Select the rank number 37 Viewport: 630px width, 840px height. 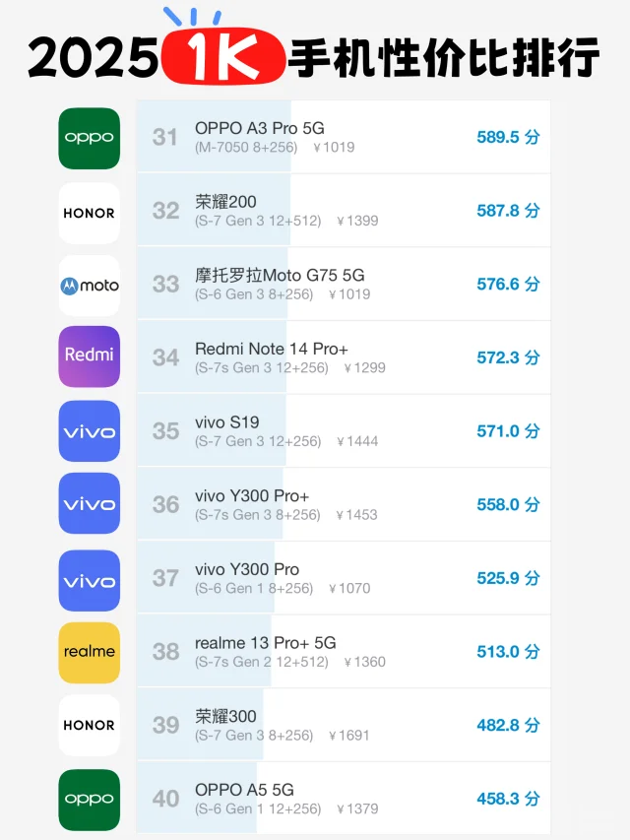coord(165,578)
